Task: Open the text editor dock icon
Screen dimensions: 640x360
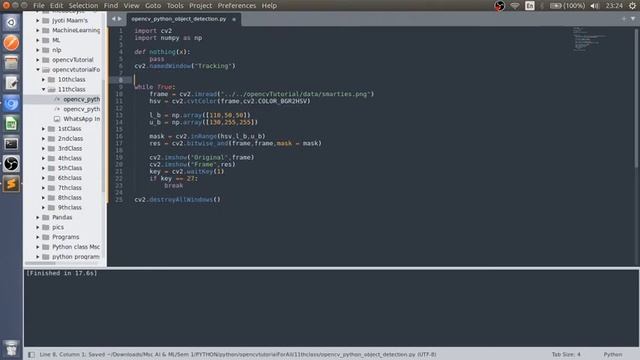Action: point(11,83)
